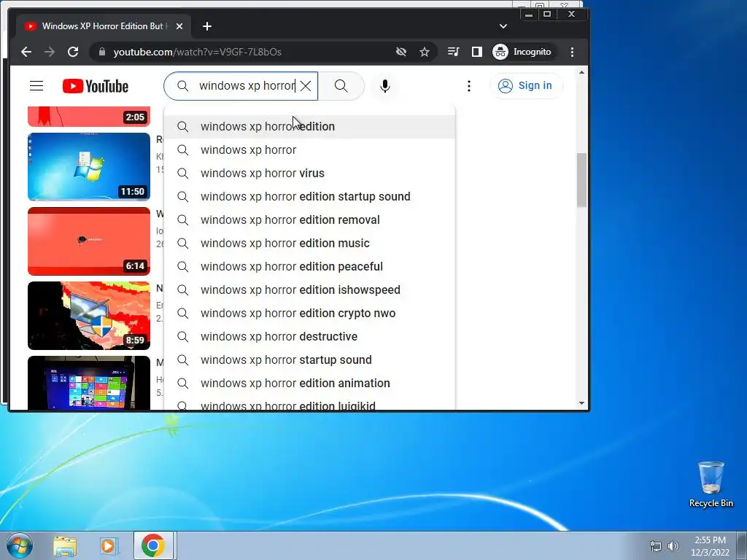747x560 pixels.
Task: Go to the YouTube home logo
Action: pos(96,86)
